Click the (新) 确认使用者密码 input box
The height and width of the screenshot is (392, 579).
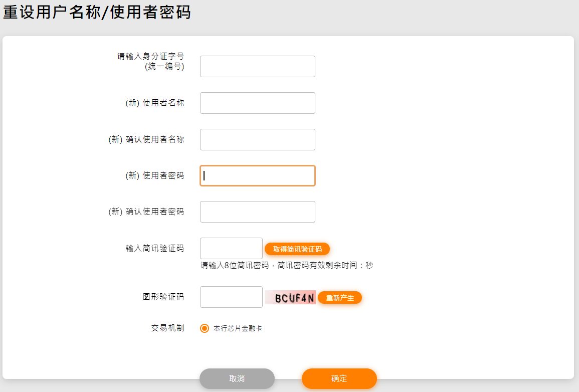click(257, 212)
